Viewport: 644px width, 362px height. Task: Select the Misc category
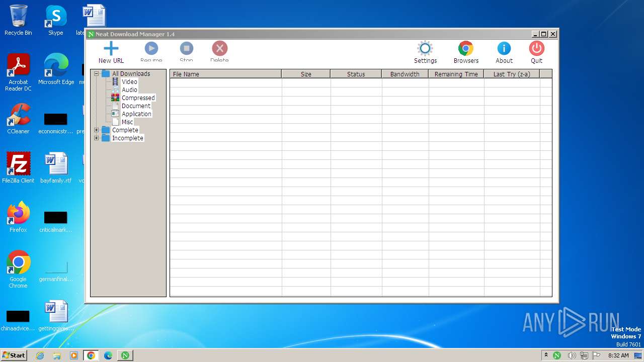(127, 122)
